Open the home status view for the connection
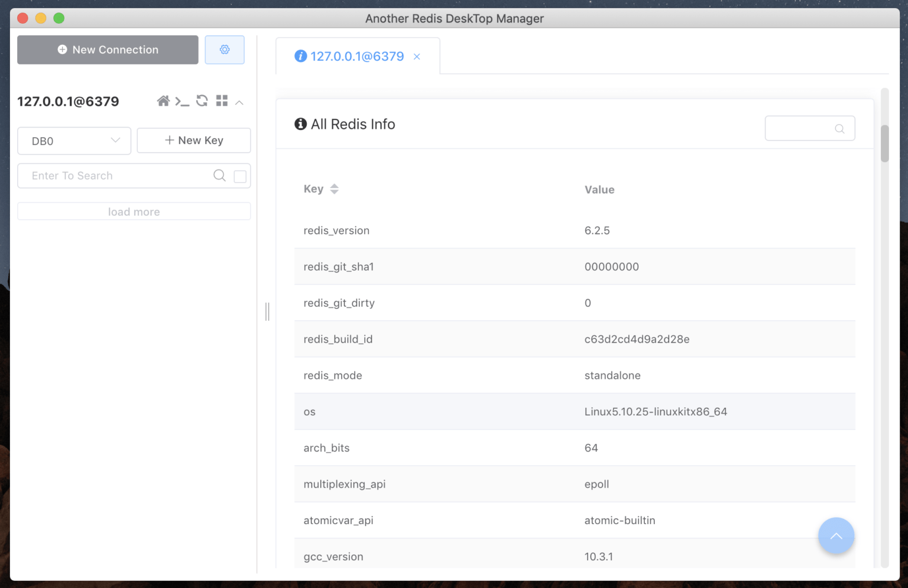This screenshot has width=908, height=588. click(164, 100)
